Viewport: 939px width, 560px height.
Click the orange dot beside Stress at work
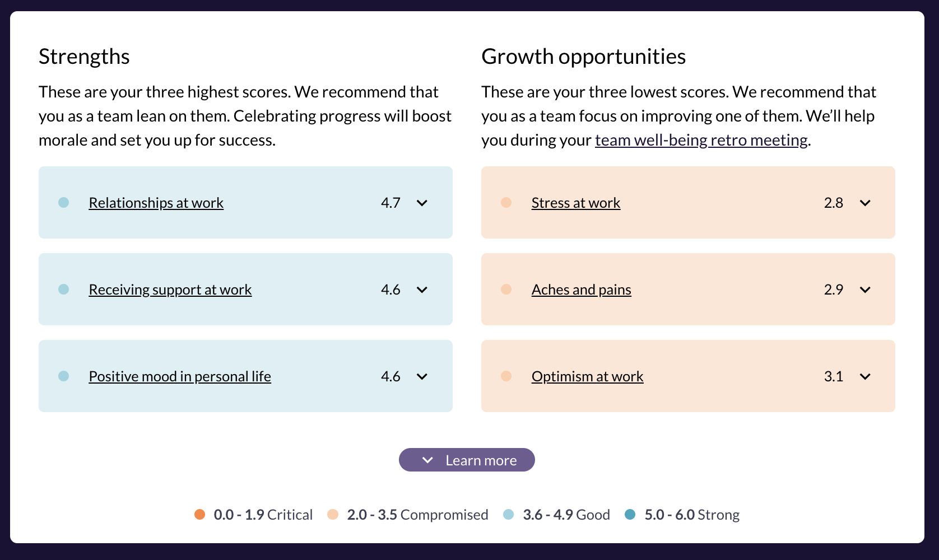(506, 202)
